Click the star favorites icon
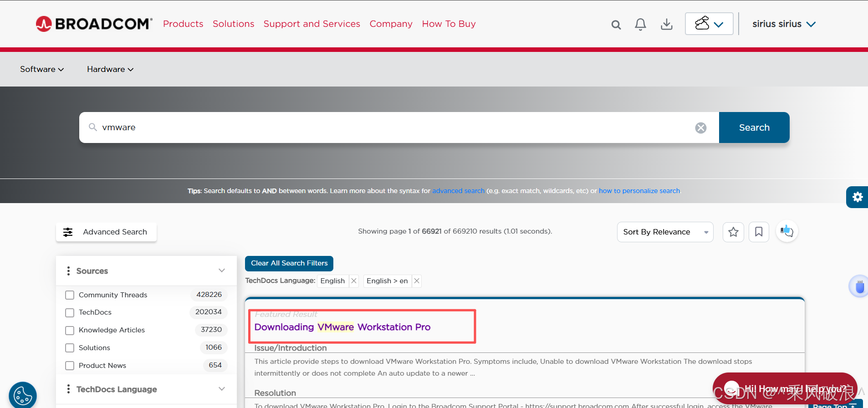 coord(733,232)
